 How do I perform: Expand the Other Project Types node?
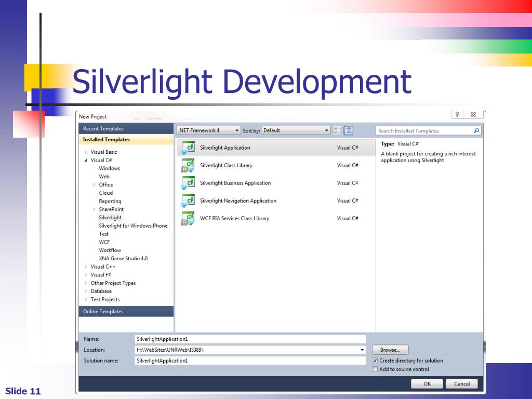[x=86, y=283]
